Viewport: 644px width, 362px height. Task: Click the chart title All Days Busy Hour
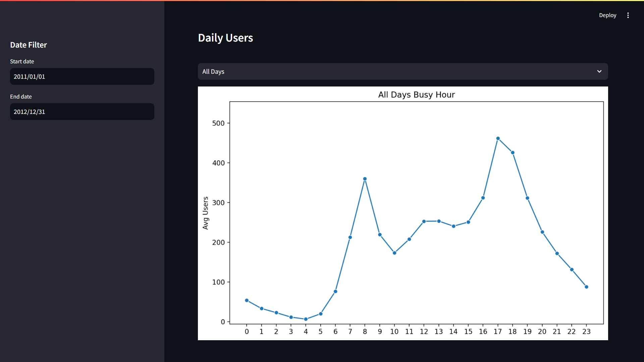(x=416, y=95)
